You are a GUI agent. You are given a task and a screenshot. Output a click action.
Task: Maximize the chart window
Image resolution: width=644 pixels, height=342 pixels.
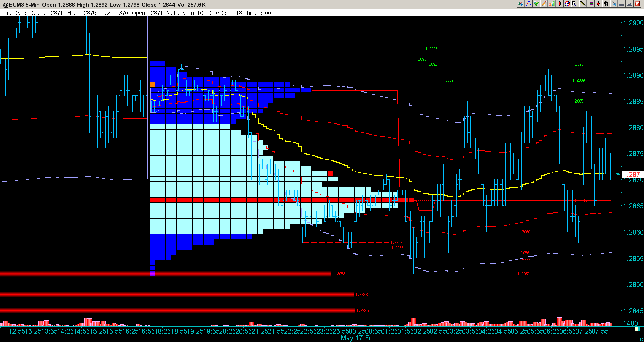[629, 4]
